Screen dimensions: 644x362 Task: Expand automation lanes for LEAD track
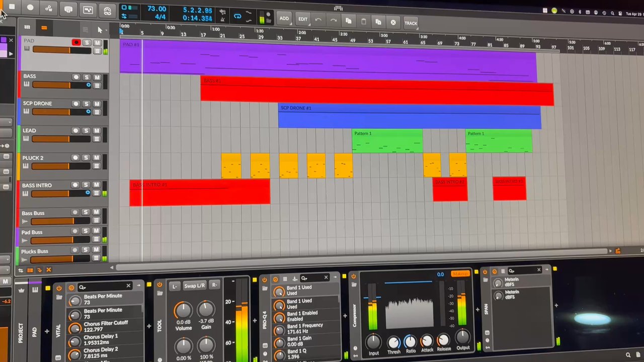tap(97, 139)
